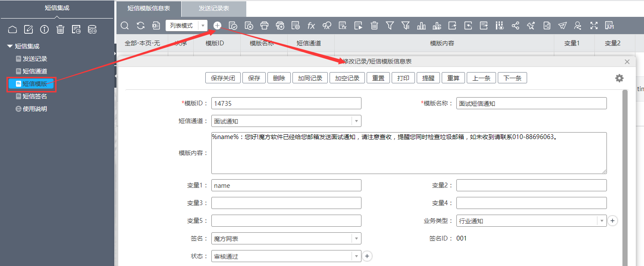Click the user person icon in toolbar
Viewport: 644px width, 266px height.
(x=578, y=25)
